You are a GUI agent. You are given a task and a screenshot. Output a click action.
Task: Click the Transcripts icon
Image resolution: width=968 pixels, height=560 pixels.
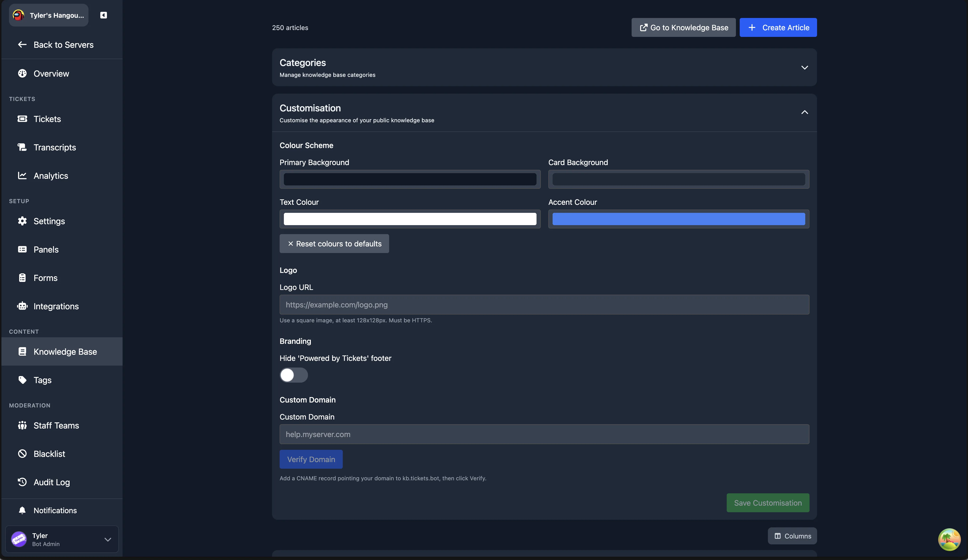pos(22,147)
